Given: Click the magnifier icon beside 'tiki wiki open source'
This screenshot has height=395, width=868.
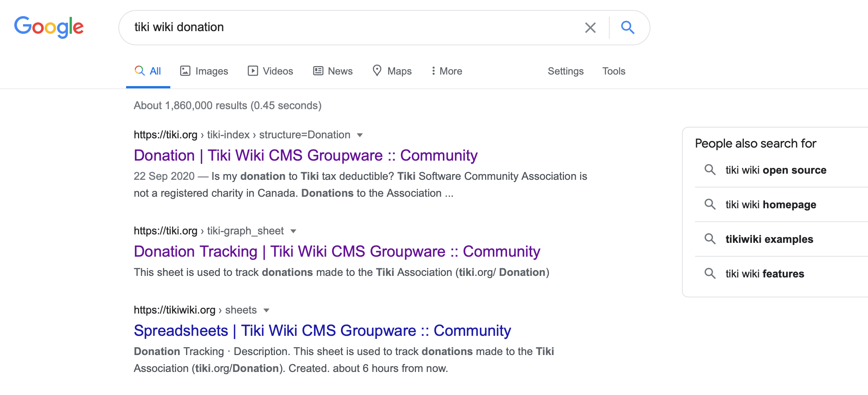Looking at the screenshot, I should pos(710,170).
